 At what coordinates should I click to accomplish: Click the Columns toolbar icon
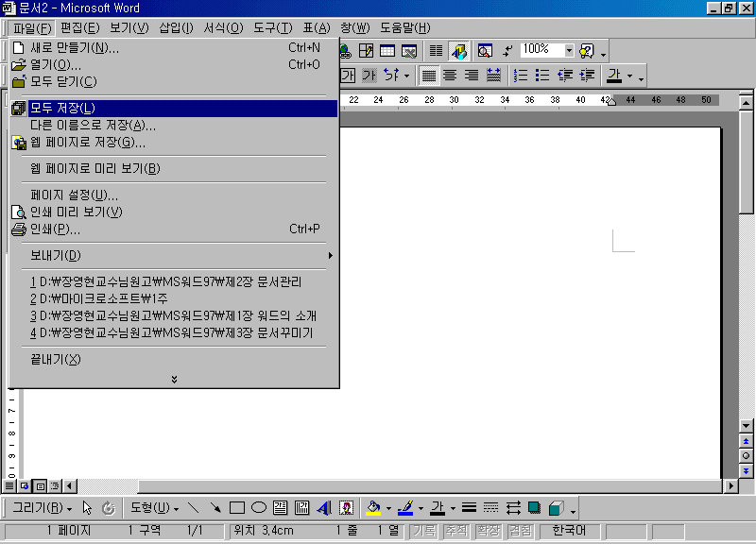(436, 51)
